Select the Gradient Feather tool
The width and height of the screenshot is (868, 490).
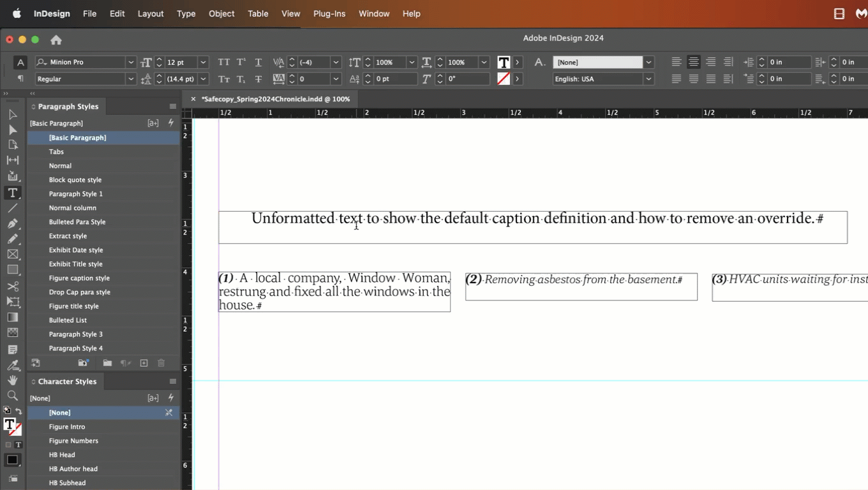click(x=12, y=332)
